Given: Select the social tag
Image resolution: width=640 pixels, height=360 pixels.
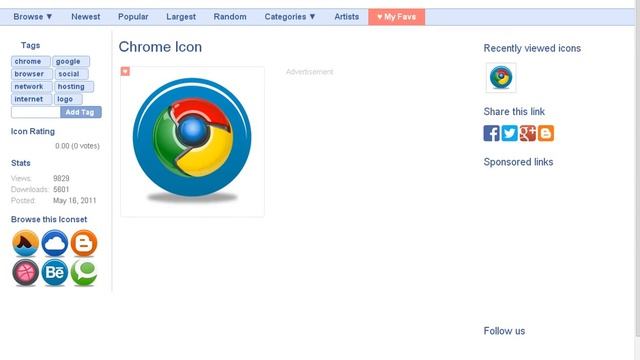Looking at the screenshot, I should click(x=71, y=74).
